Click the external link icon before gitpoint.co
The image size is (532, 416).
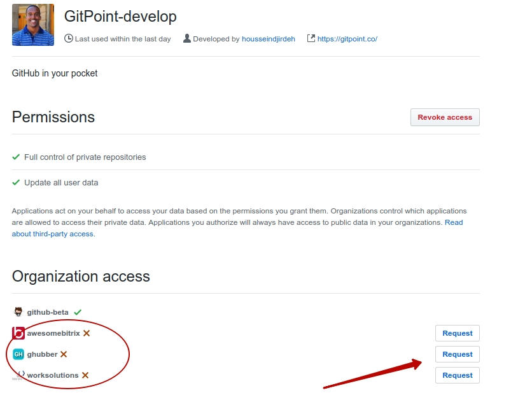click(311, 38)
